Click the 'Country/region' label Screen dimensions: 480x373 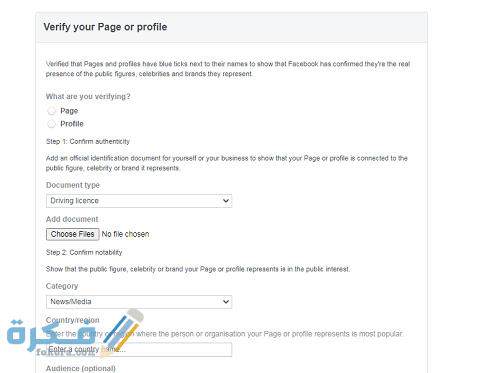tap(73, 320)
